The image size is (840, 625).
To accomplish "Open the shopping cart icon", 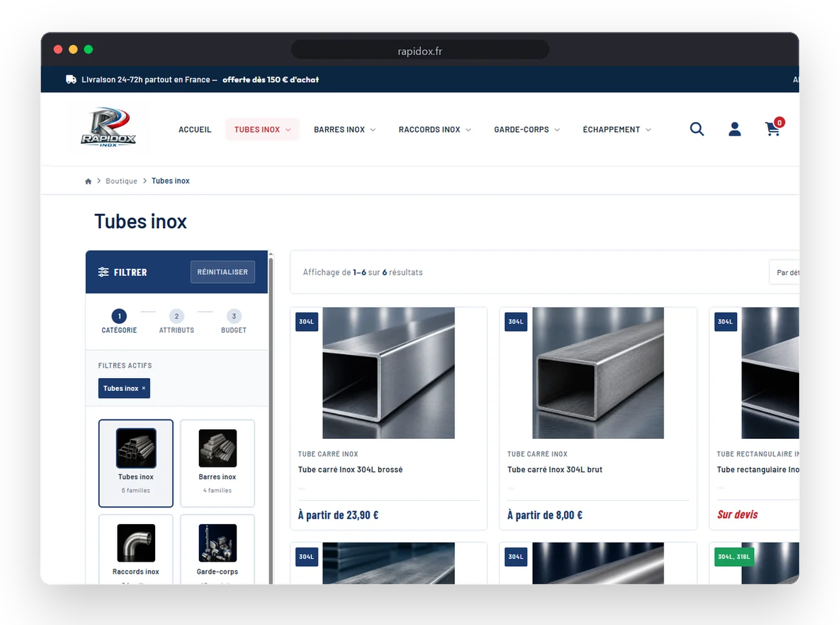I will tap(772, 129).
